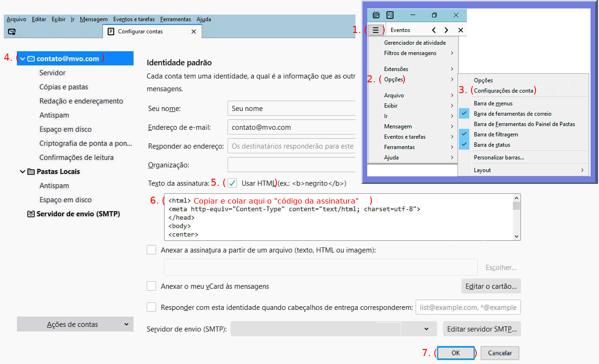Open Ações de contas dropdown
The width and height of the screenshot is (599, 364).
pos(75,324)
